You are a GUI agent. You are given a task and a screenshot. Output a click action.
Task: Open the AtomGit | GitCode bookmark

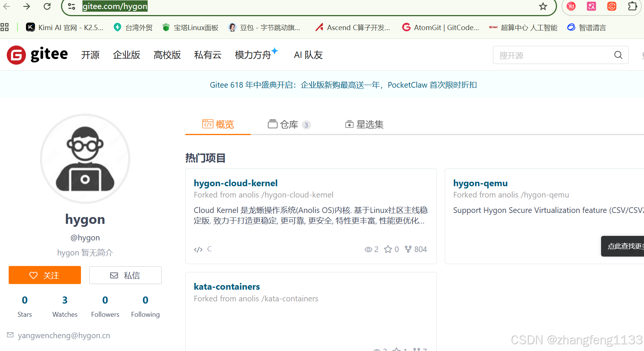click(x=441, y=27)
